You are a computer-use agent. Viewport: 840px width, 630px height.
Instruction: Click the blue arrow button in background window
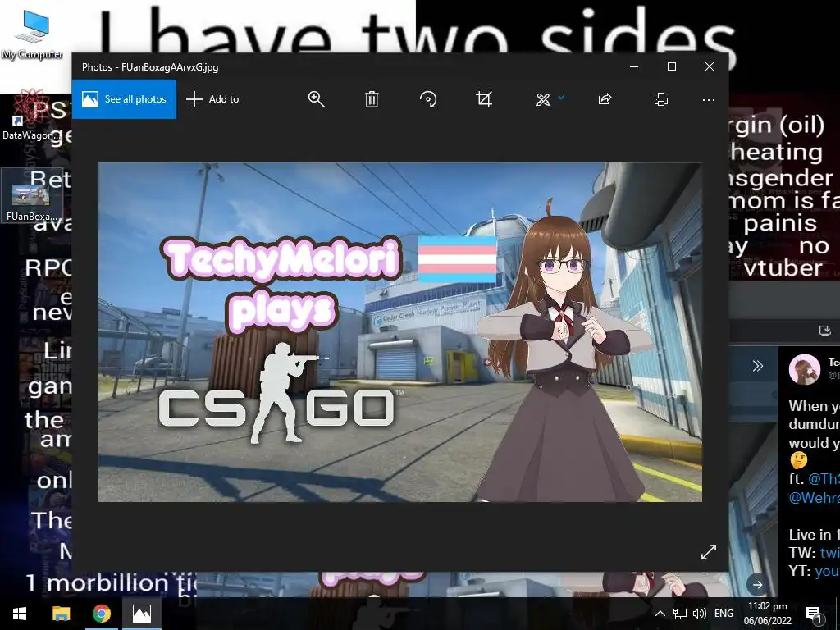[757, 584]
